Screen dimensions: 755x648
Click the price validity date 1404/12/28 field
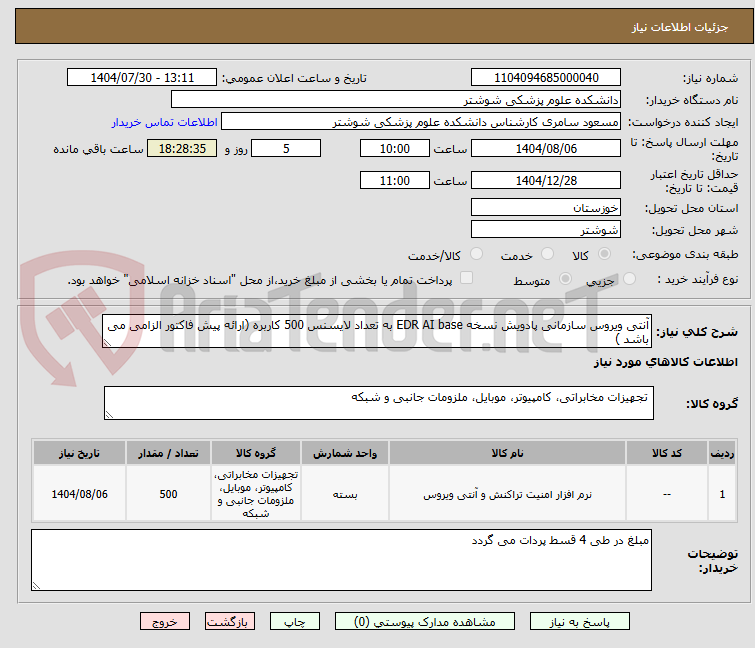pyautogui.click(x=546, y=181)
